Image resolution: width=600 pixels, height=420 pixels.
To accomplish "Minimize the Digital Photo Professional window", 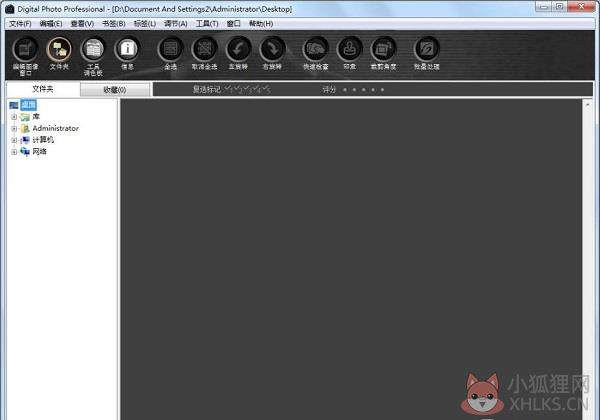I will coord(543,7).
